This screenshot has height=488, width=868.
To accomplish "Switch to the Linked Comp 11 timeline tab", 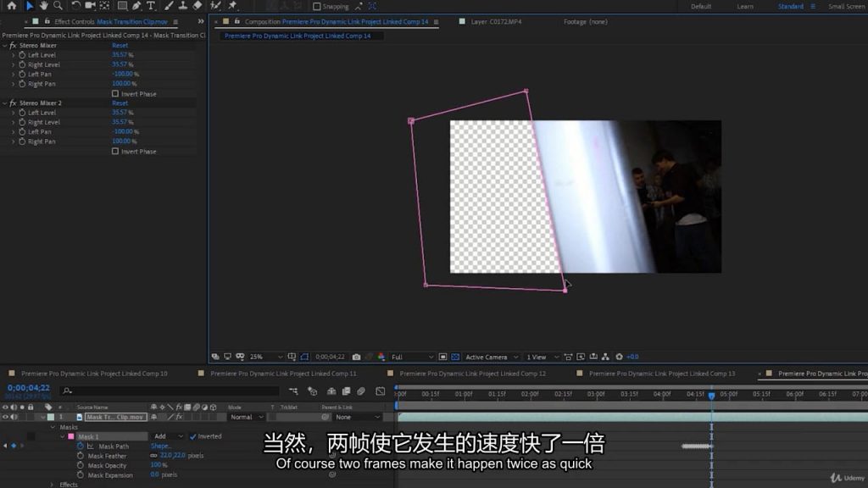I will click(283, 374).
